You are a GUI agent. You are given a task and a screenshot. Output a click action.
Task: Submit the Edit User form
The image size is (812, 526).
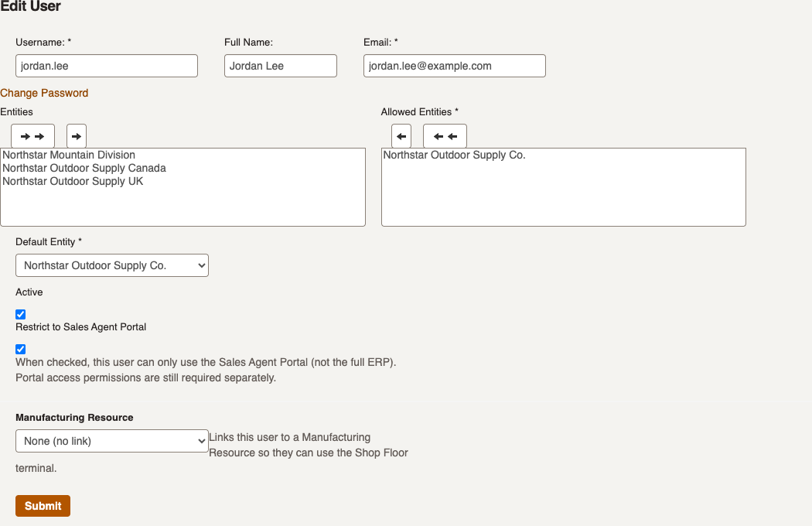[43, 506]
